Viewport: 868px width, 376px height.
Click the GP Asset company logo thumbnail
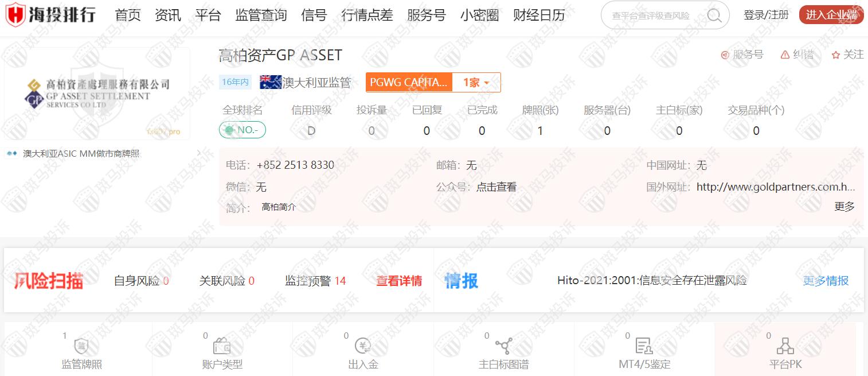click(x=97, y=94)
